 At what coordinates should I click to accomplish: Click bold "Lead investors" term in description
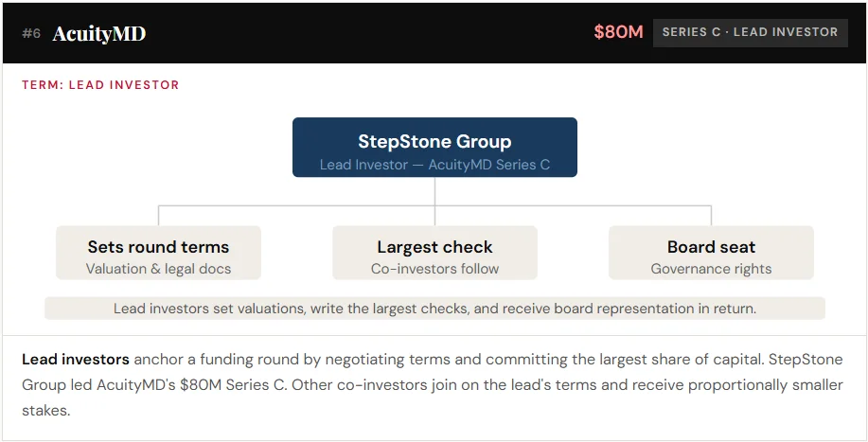tap(76, 361)
